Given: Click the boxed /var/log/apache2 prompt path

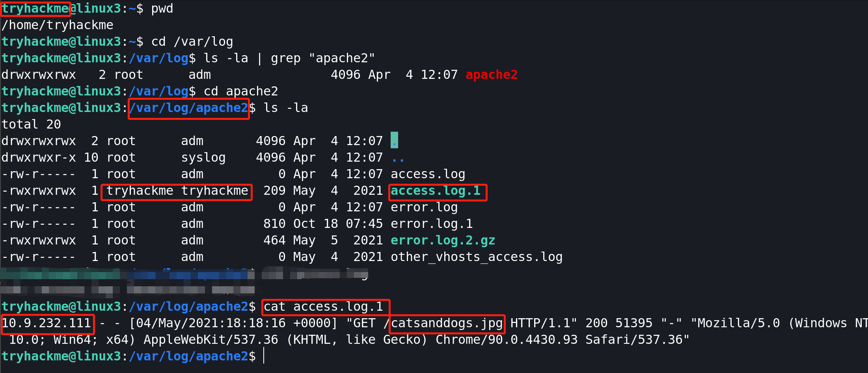Looking at the screenshot, I should point(189,108).
